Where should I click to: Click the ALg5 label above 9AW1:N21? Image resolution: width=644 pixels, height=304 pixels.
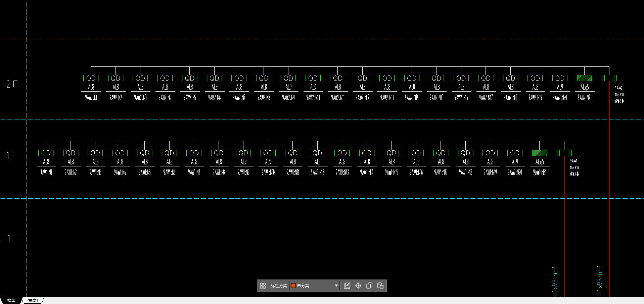(x=540, y=162)
